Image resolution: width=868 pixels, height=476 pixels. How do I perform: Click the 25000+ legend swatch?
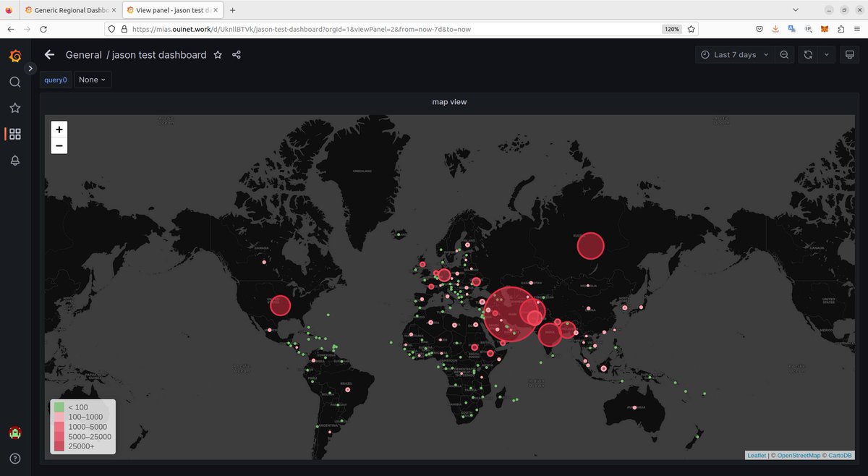(x=59, y=446)
